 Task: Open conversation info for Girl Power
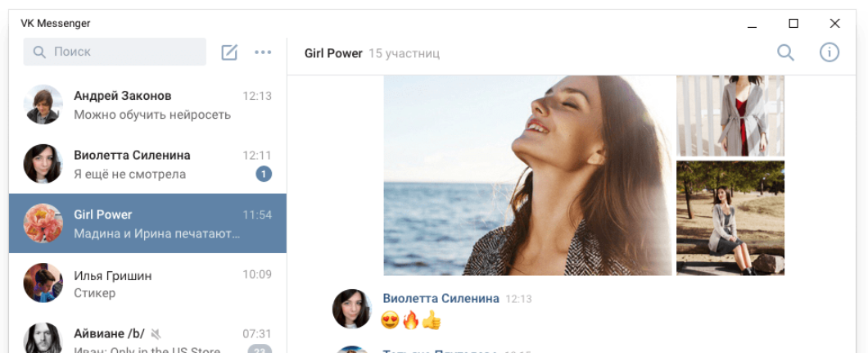click(830, 52)
